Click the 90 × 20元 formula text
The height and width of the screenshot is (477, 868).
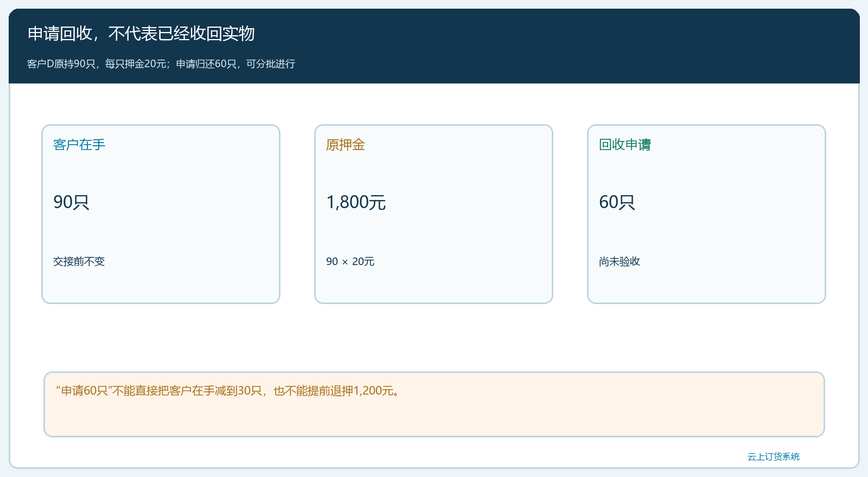[x=350, y=261]
